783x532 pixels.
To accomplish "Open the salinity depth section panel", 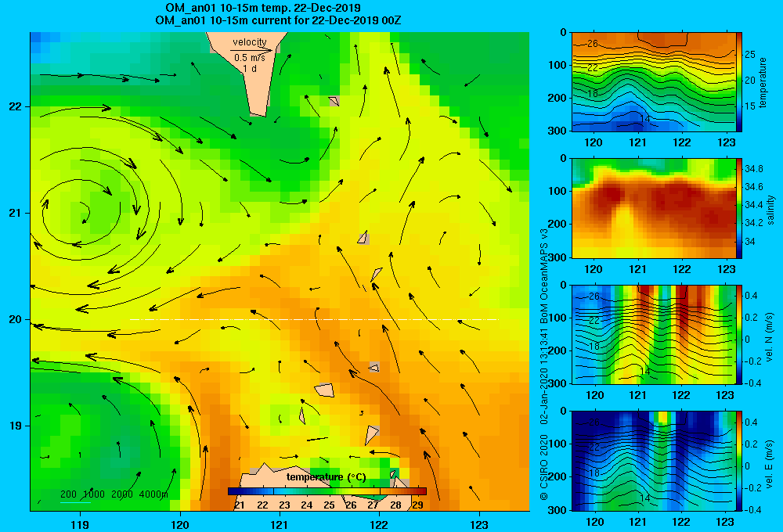I will pos(654,208).
